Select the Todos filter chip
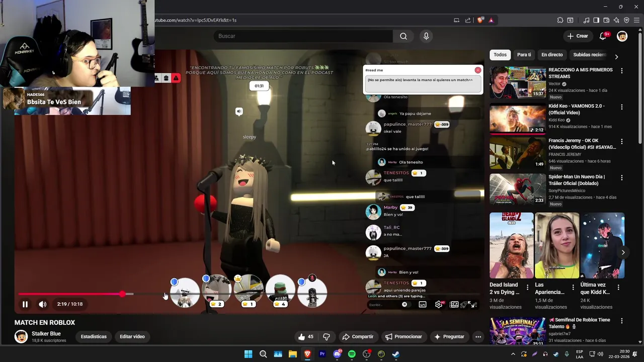Screen dimensions: 644x362 500,55
